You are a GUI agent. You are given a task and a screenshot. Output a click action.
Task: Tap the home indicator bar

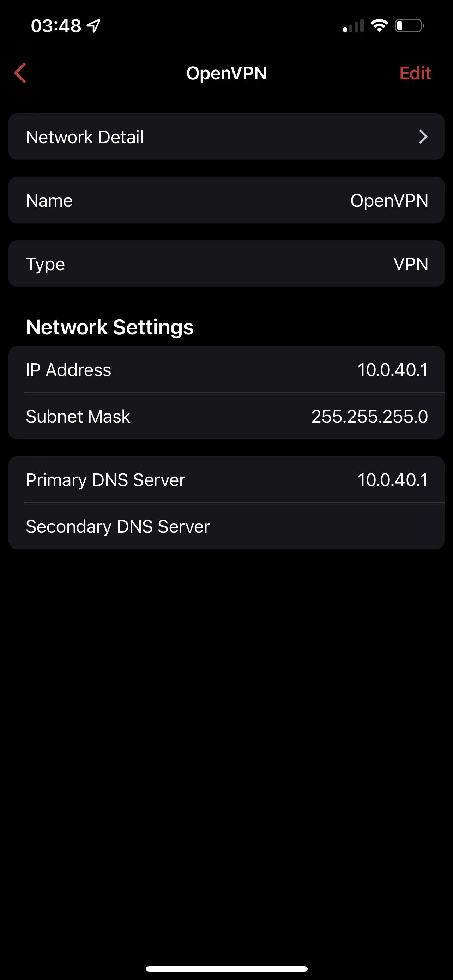(226, 969)
